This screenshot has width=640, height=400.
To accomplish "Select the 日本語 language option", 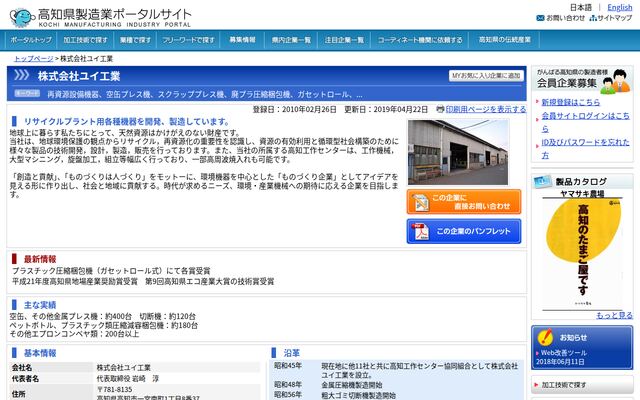I will [x=580, y=7].
